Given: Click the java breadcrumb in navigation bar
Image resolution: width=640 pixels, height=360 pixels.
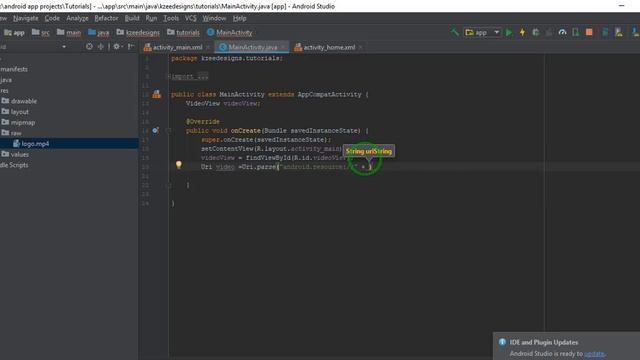Looking at the screenshot, I should [x=98, y=32].
